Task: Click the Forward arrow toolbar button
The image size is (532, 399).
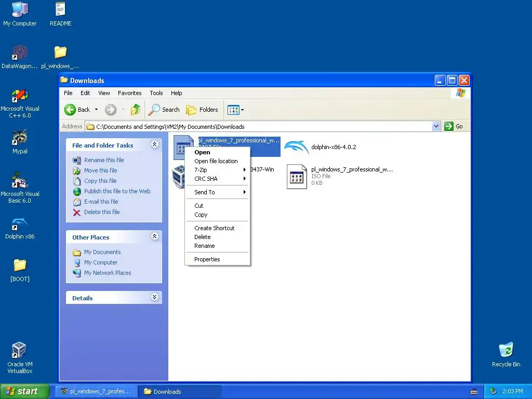Action: click(x=111, y=110)
